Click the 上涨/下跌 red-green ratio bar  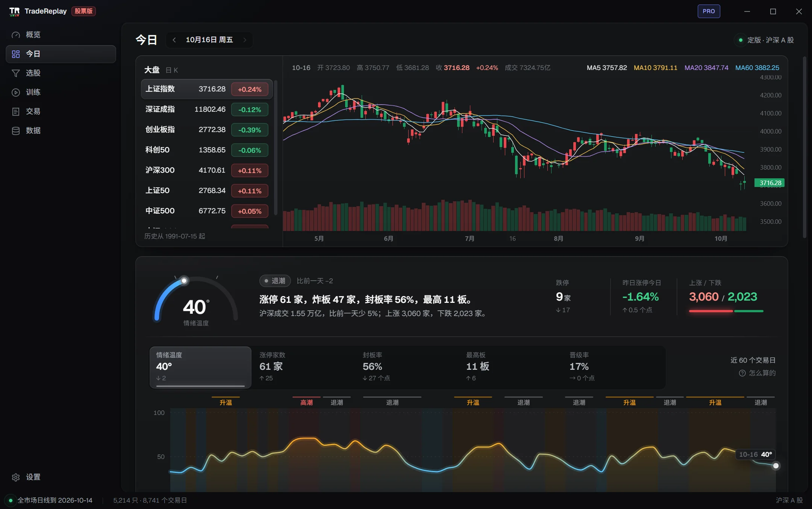click(726, 311)
